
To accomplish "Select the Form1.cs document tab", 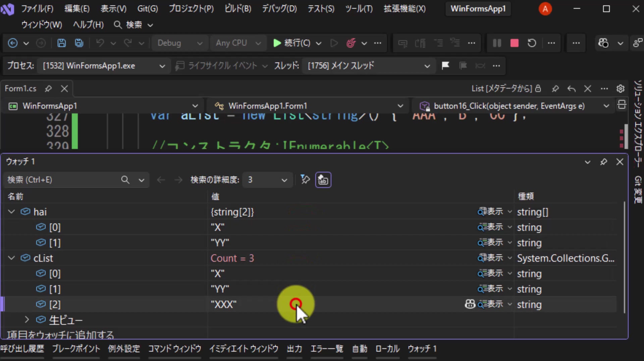I will click(x=20, y=89).
